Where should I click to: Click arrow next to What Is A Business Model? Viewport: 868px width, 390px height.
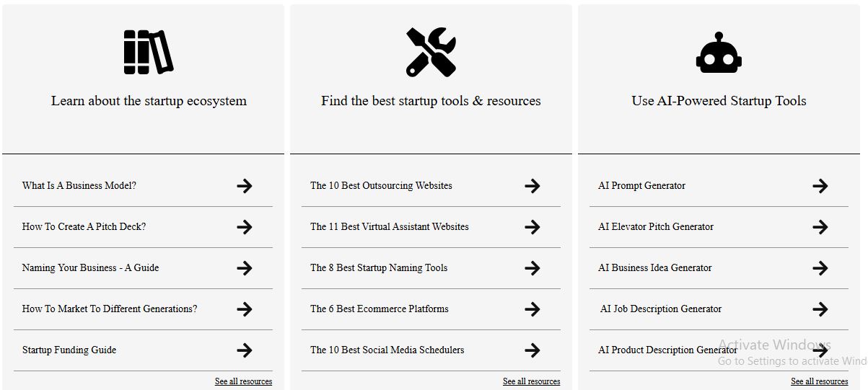[x=245, y=186]
